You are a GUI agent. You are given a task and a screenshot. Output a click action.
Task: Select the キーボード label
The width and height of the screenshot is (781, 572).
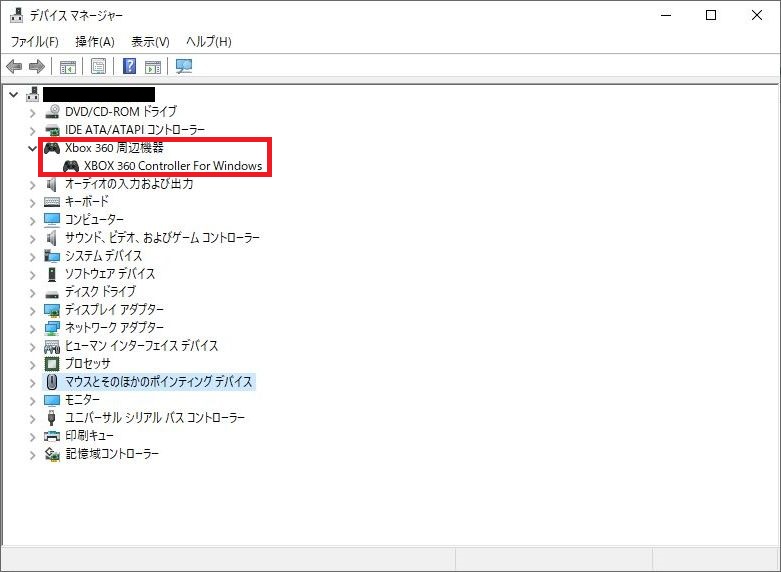87,202
